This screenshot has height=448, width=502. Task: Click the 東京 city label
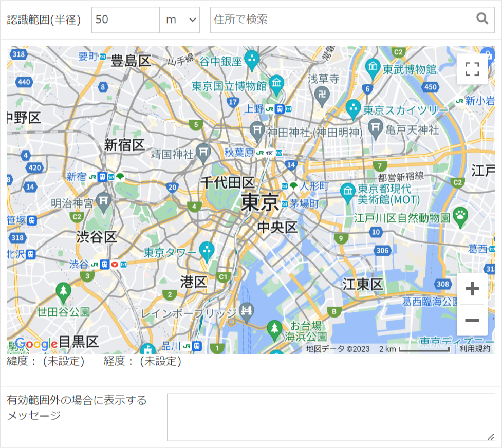pos(259,202)
